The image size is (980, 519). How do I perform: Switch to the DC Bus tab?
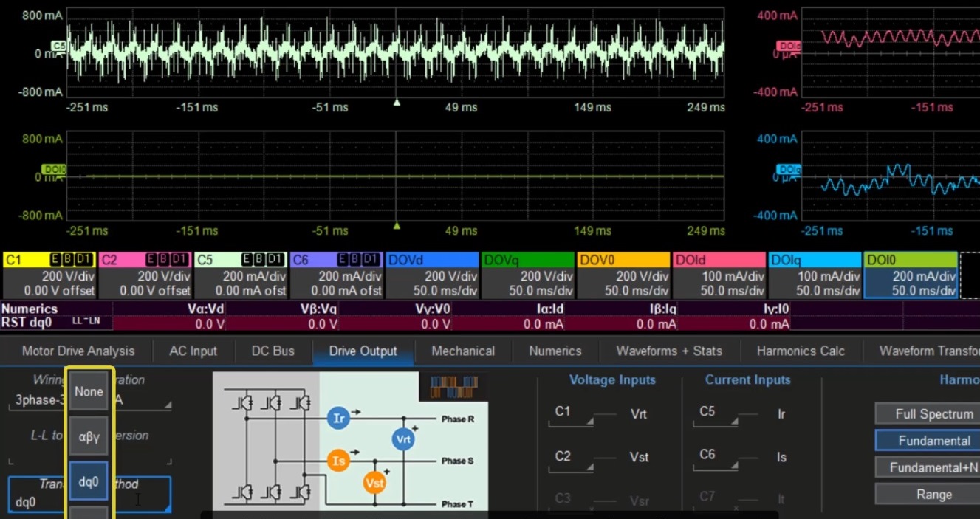273,351
